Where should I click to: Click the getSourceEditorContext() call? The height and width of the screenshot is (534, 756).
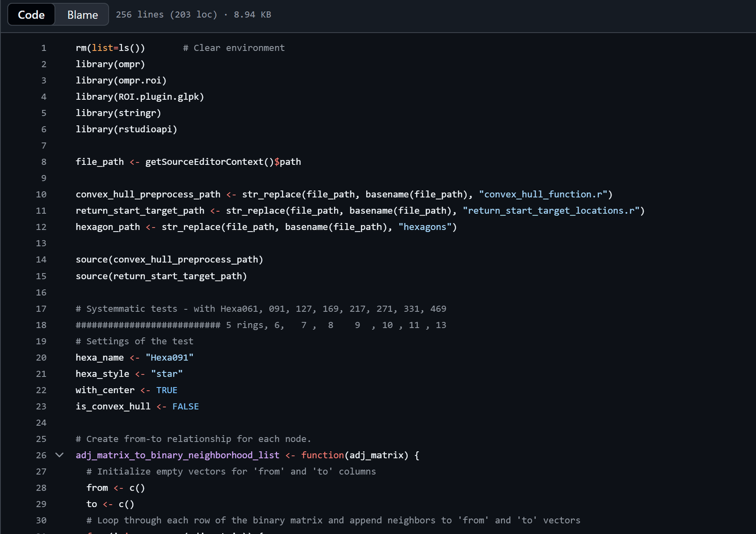pos(209,162)
